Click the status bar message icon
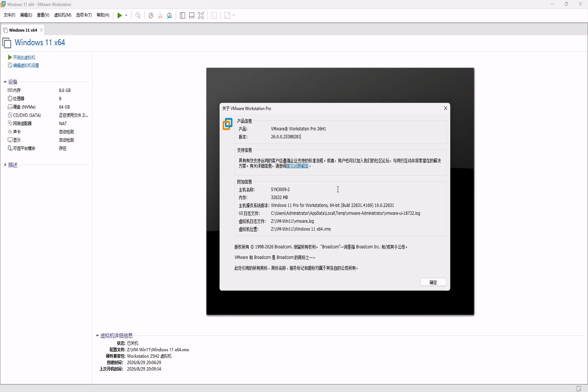The width and height of the screenshot is (588, 392). pyautogui.click(x=579, y=388)
